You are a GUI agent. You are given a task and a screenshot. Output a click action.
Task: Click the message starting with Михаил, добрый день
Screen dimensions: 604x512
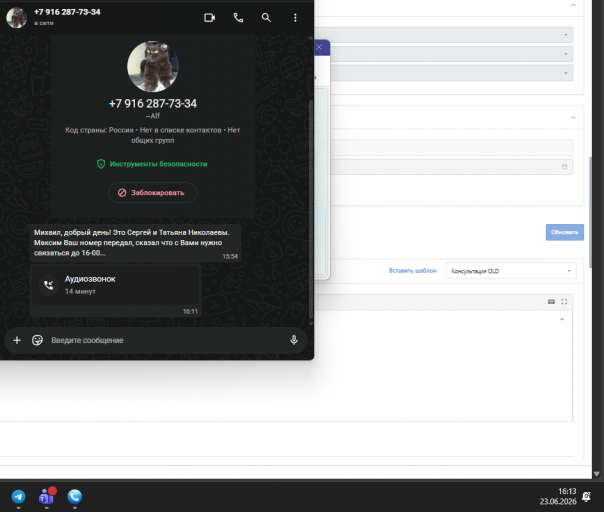135,243
